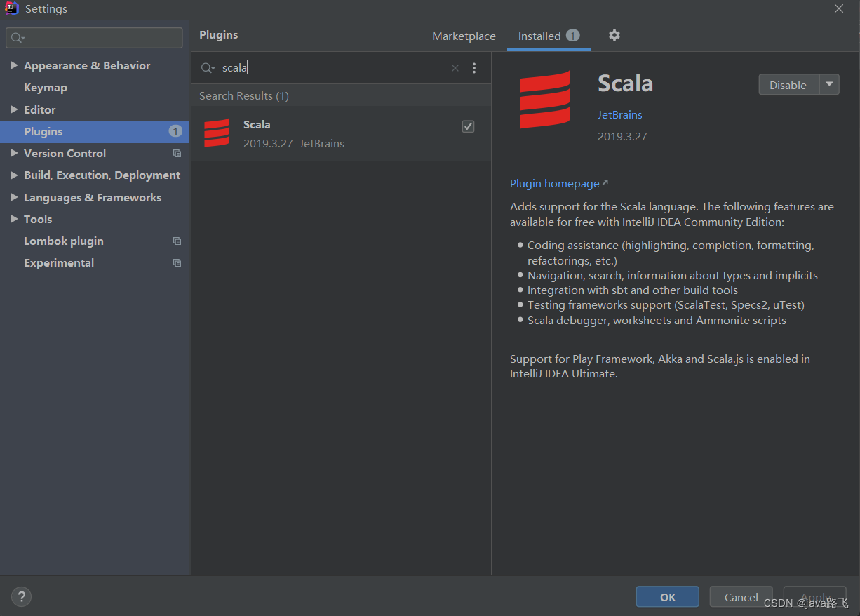This screenshot has width=860, height=616.
Task: Expand the Tools settings node
Action: click(x=14, y=219)
